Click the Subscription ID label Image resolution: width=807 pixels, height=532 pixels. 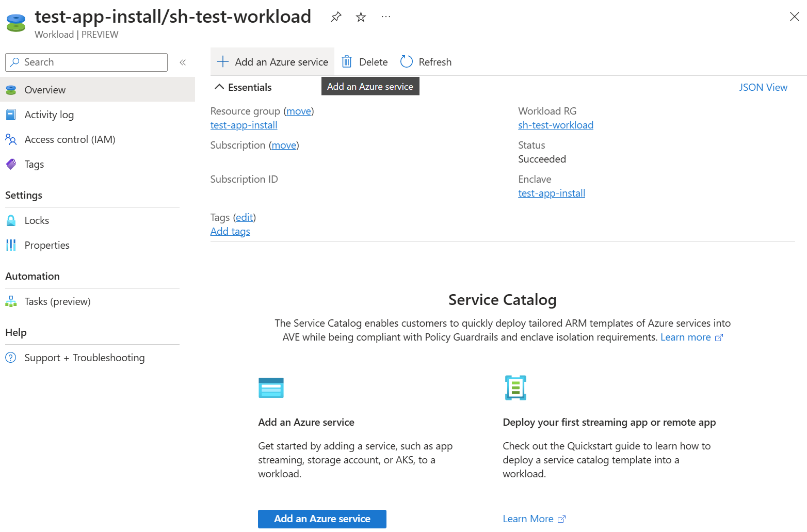pos(244,179)
